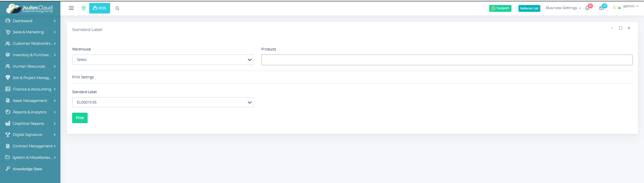Open the Warehouse select dropdown

(x=163, y=60)
